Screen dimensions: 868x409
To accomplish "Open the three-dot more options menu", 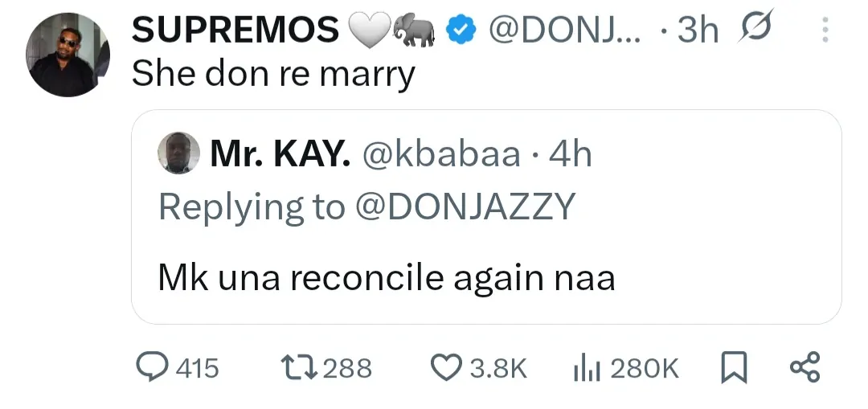I will 823,31.
